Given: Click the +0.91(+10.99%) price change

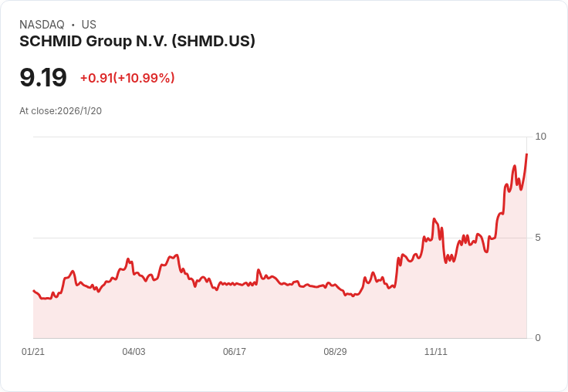Looking at the screenshot, I should pos(127,78).
